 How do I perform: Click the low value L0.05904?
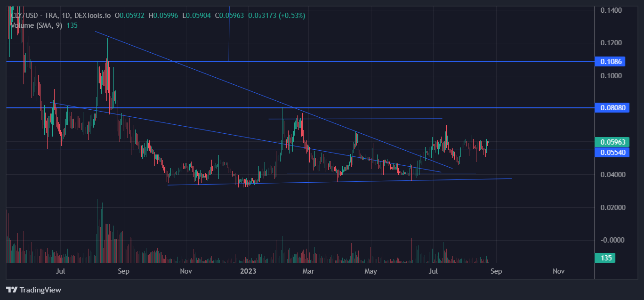[197, 16]
